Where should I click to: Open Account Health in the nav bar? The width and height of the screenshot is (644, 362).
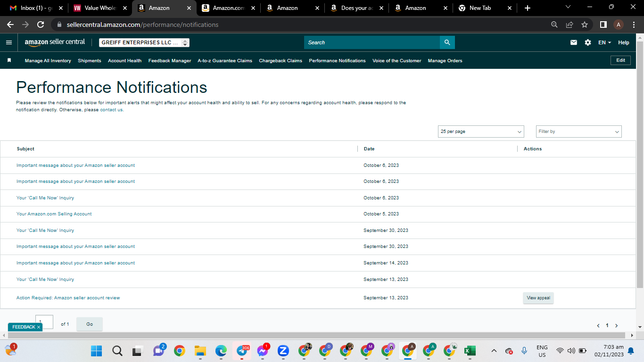124,60
